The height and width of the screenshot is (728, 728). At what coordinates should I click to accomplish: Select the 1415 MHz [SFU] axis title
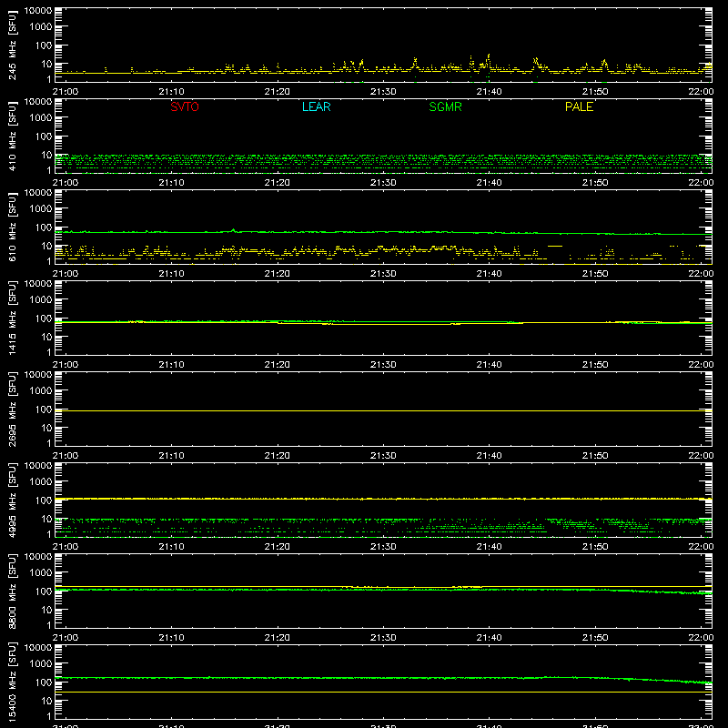coord(13,318)
